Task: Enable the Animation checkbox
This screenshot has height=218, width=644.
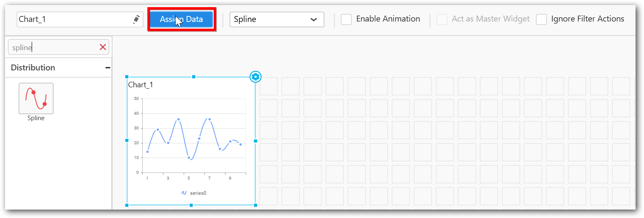Action: (x=346, y=19)
